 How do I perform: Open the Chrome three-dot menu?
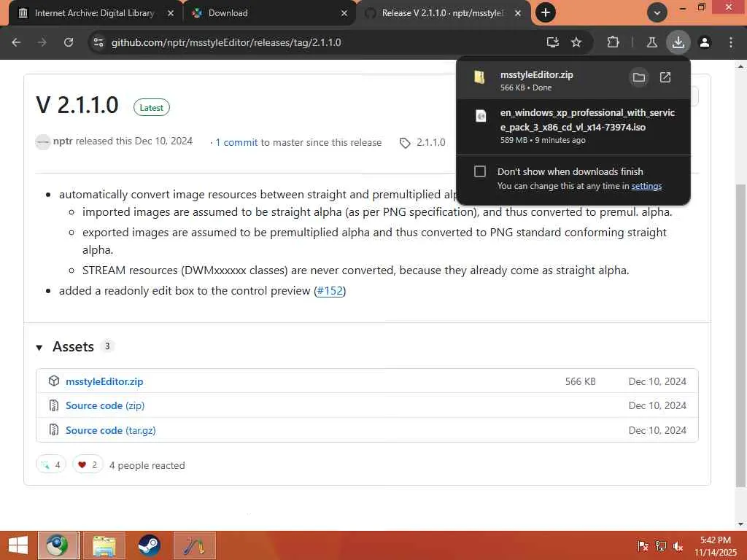pos(731,42)
